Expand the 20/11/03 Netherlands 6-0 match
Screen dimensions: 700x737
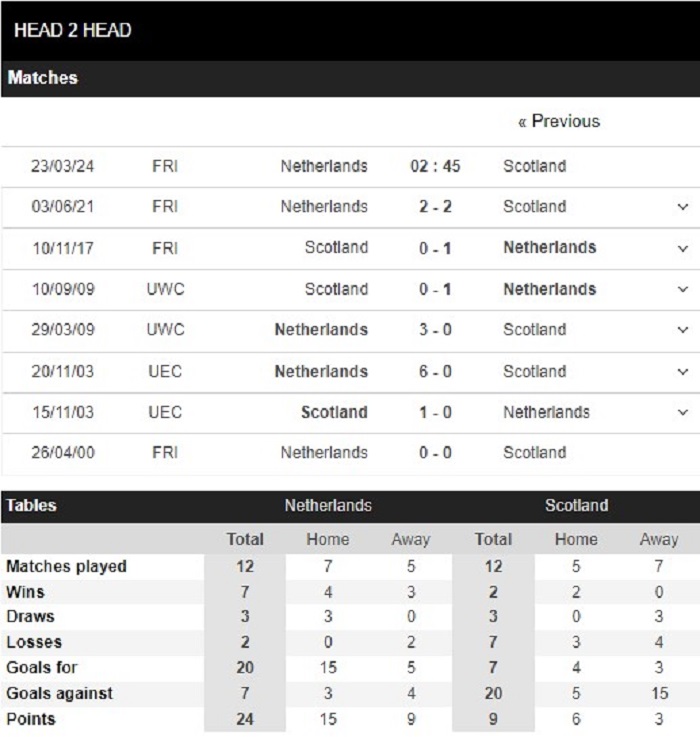[683, 372]
